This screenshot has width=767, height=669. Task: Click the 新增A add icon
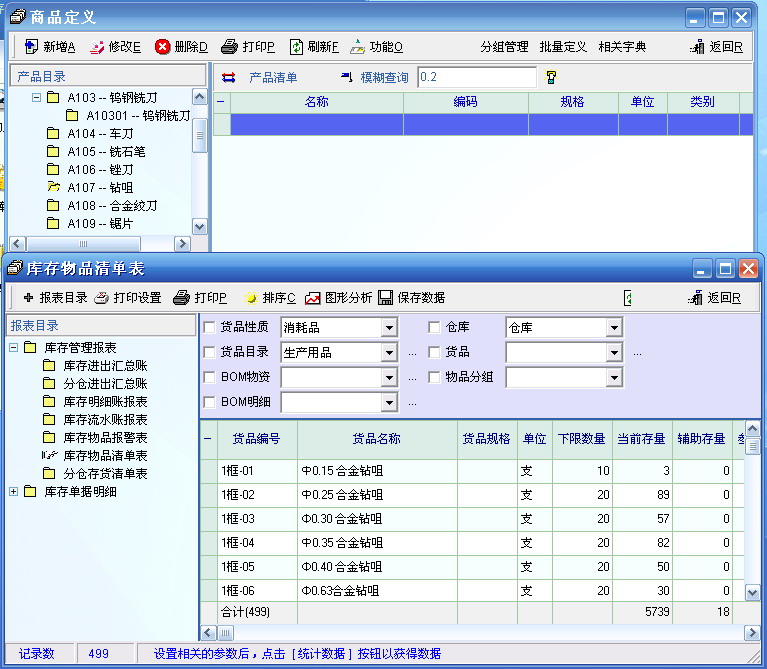click(31, 47)
